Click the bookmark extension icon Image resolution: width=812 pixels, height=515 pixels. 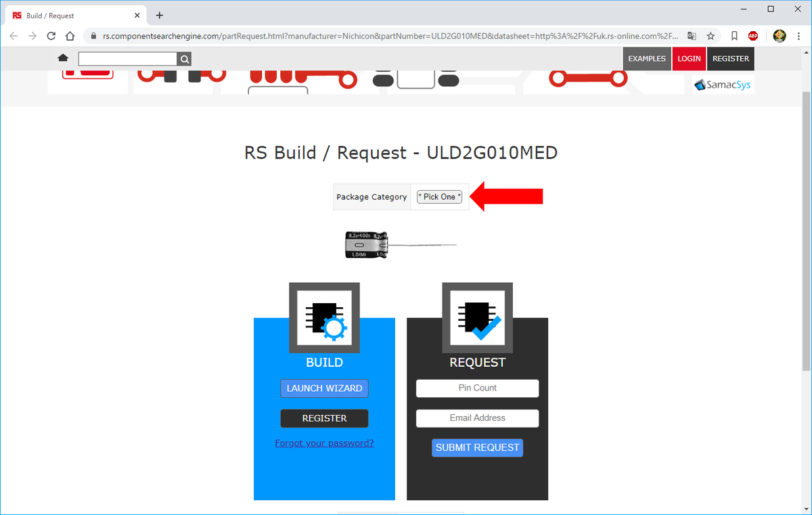click(735, 36)
